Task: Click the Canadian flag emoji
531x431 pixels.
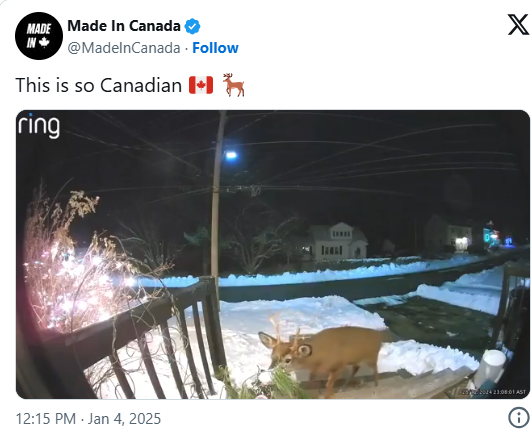Action: coord(201,85)
